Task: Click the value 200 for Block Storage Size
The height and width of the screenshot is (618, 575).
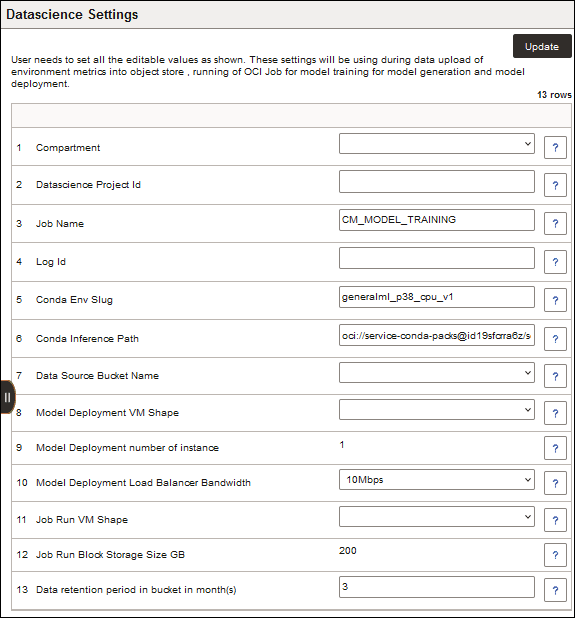Action: 348,551
